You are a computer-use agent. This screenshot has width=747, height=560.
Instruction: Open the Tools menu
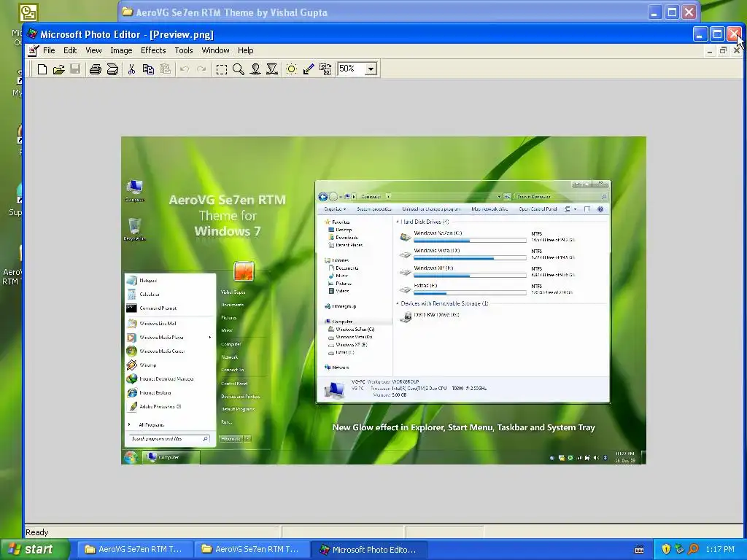coord(183,50)
